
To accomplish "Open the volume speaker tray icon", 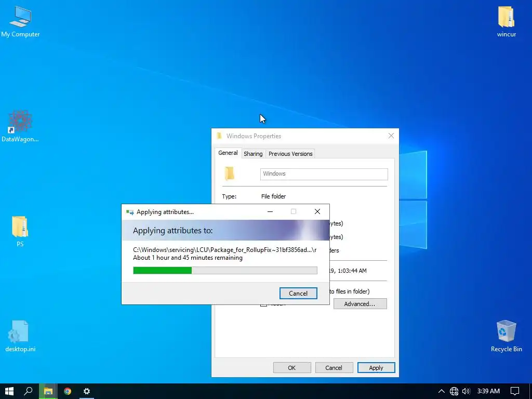I will [466, 391].
